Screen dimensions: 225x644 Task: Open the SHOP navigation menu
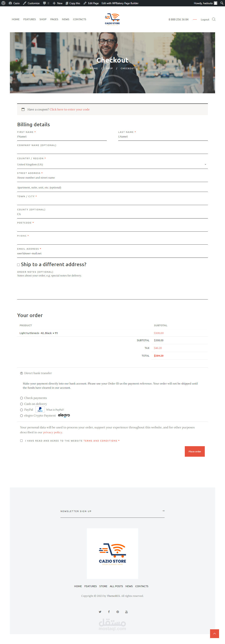pyautogui.click(x=43, y=19)
